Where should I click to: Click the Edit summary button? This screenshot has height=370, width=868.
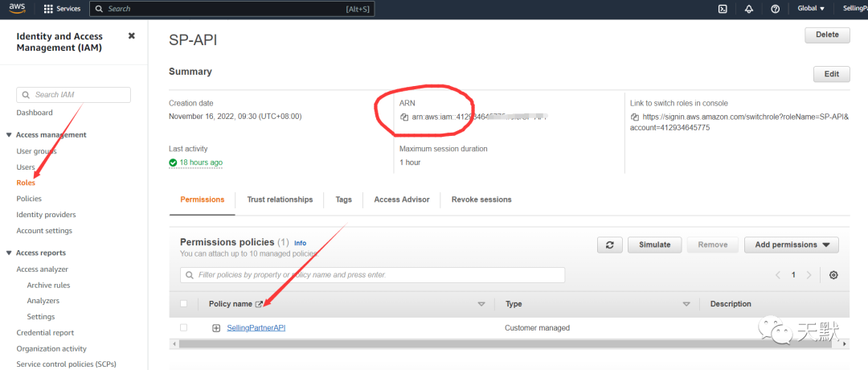[832, 74]
